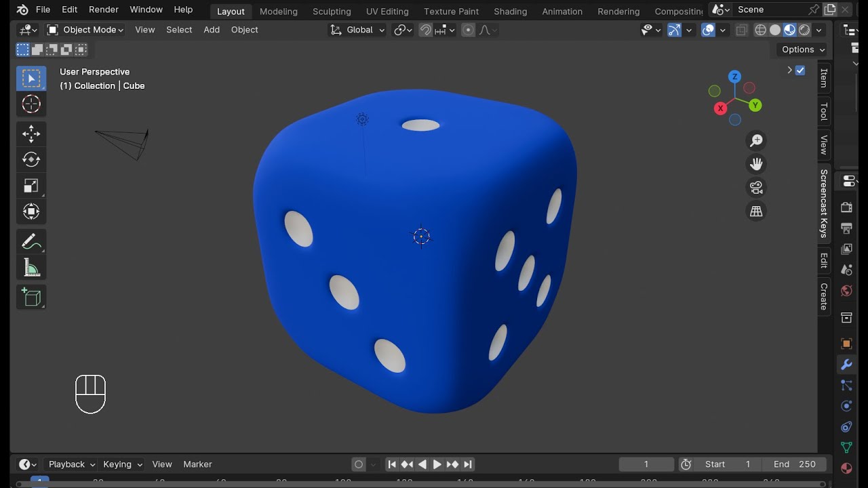868x488 pixels.
Task: Click the pan view hand icon
Action: (x=756, y=164)
